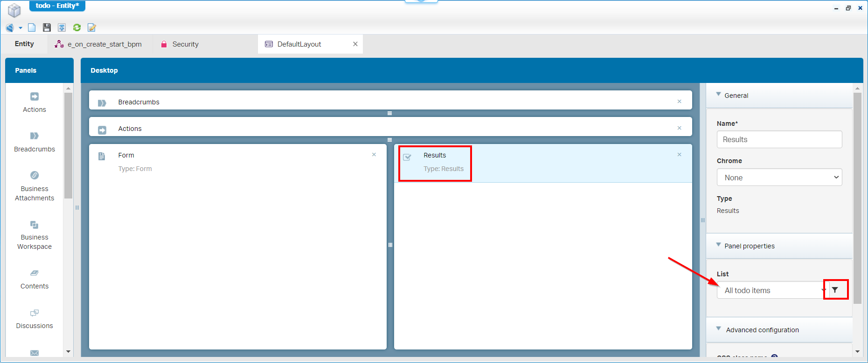868x363 pixels.
Task: Choose the Contents panel icon
Action: tap(35, 273)
